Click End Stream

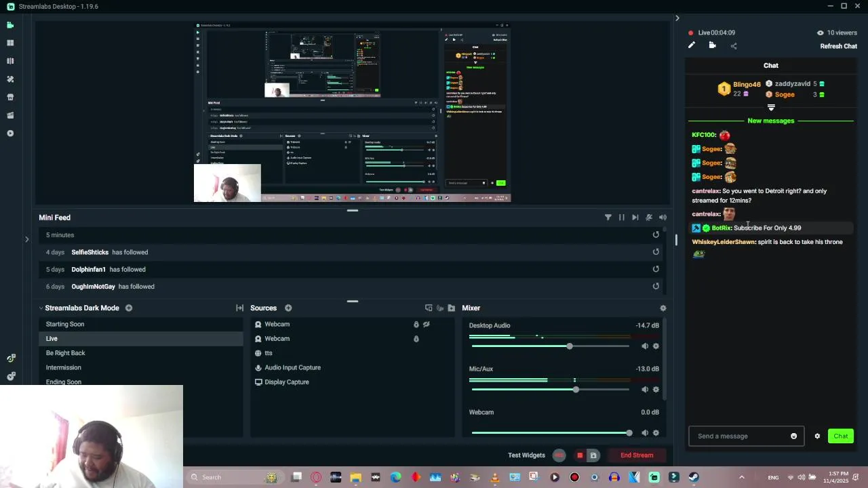pos(637,455)
